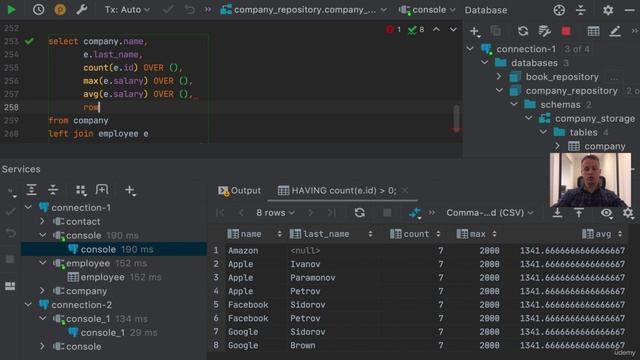Collapse company_storage schema node
The image size is (640, 360).
pyautogui.click(x=529, y=118)
